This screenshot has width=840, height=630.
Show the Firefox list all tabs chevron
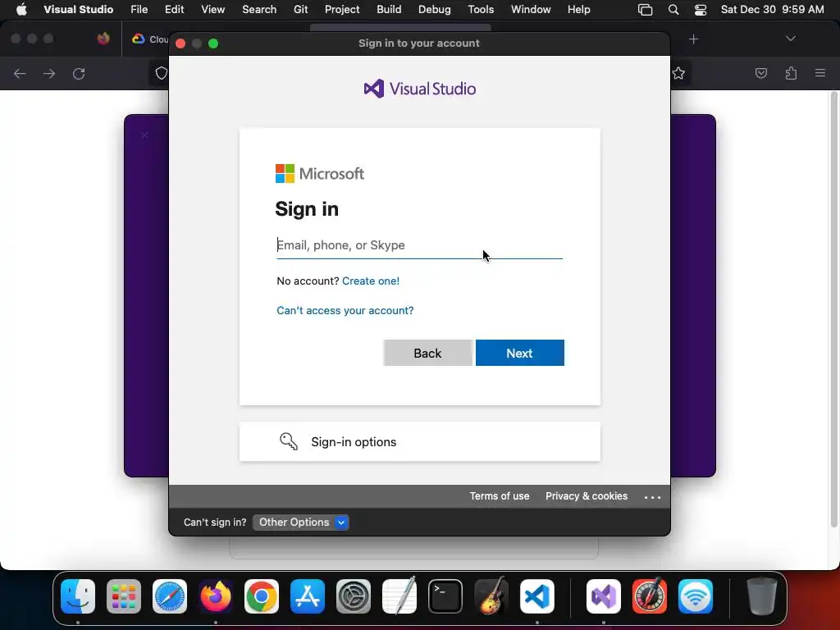coord(791,39)
